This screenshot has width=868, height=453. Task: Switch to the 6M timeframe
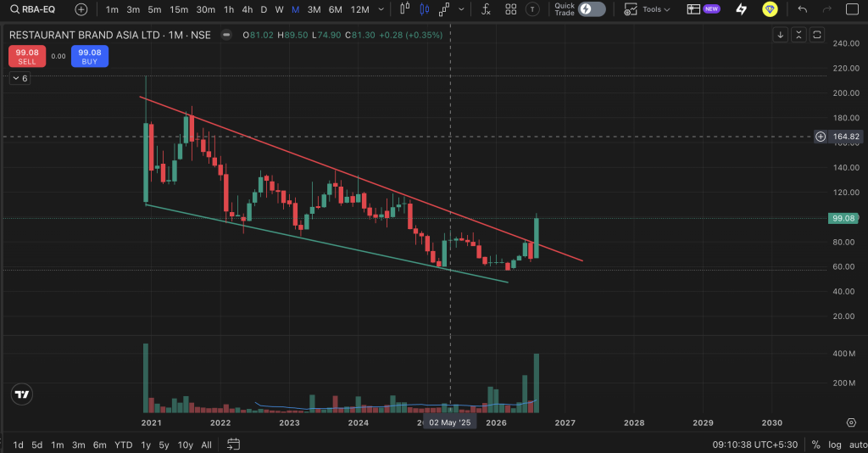[x=335, y=9]
